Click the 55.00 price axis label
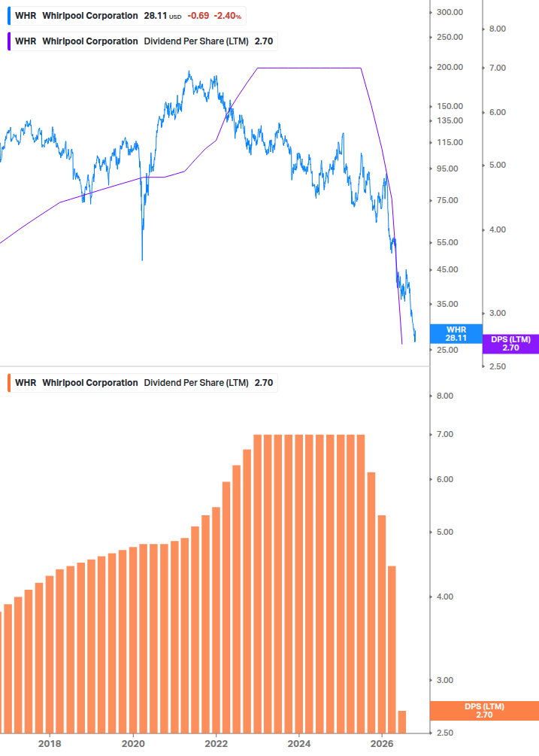Image resolution: width=539 pixels, height=756 pixels. click(447, 242)
